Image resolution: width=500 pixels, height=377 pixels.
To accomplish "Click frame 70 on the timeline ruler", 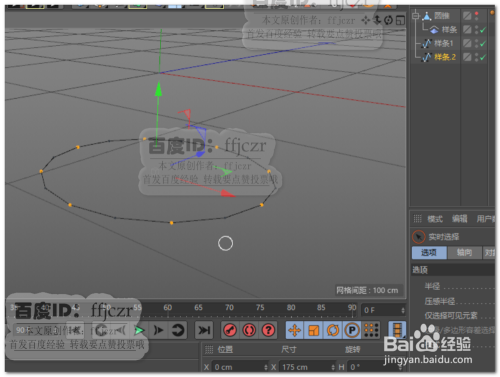I will 229,307.
